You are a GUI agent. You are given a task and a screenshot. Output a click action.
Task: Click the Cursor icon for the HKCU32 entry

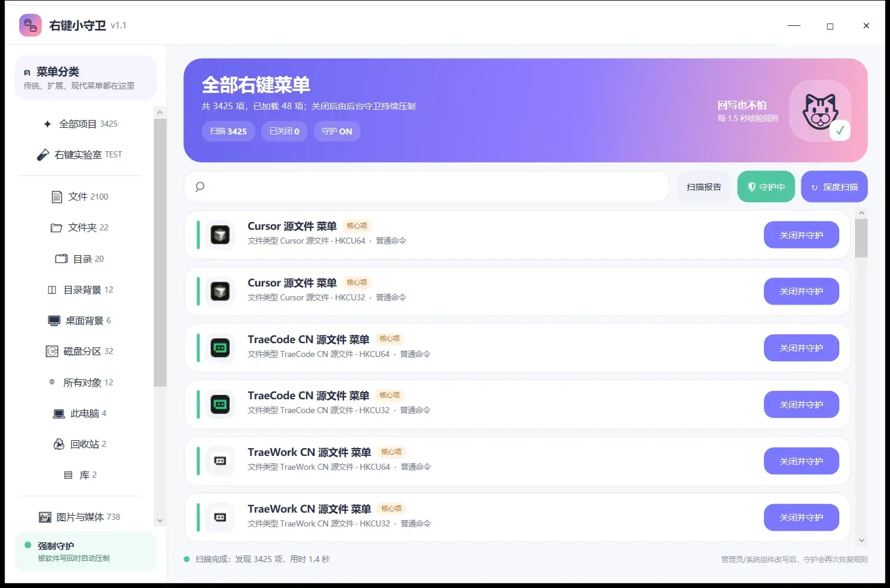coord(220,291)
